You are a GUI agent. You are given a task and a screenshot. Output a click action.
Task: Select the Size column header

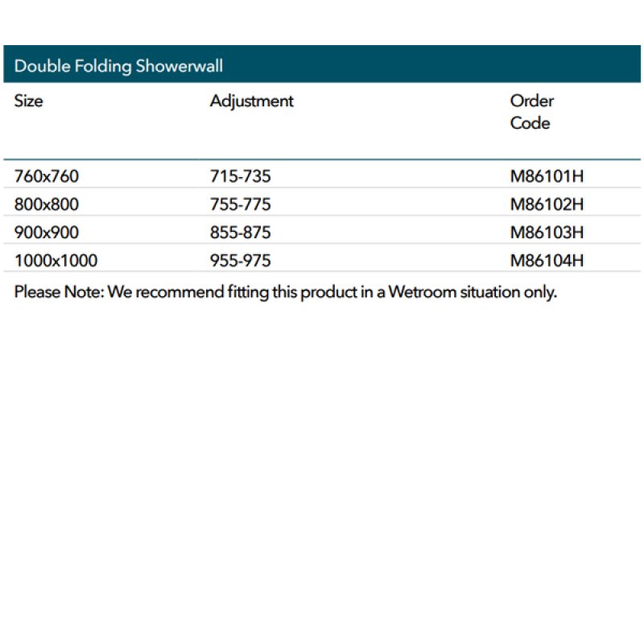point(29,101)
